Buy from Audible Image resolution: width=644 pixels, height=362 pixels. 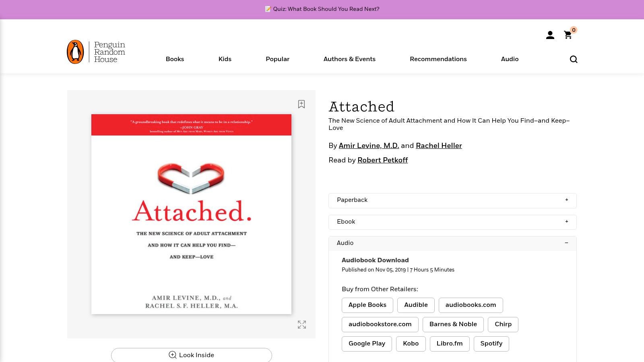click(416, 305)
